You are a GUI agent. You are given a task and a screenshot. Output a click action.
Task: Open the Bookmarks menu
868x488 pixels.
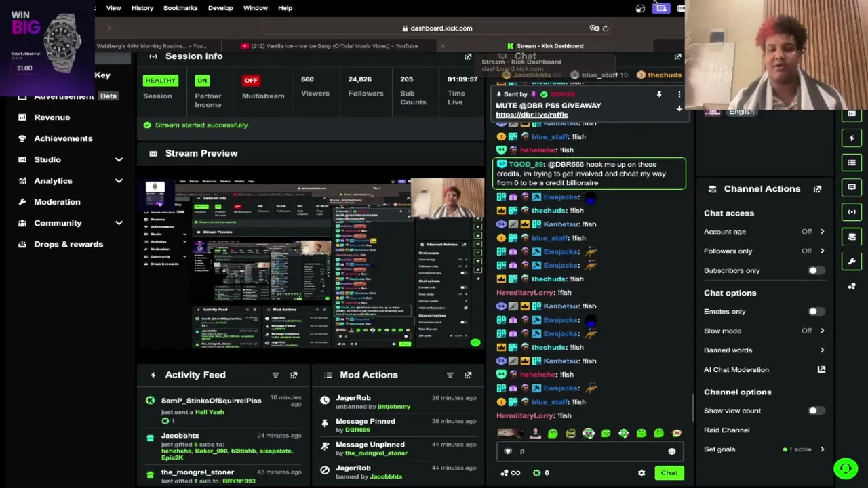pos(180,8)
